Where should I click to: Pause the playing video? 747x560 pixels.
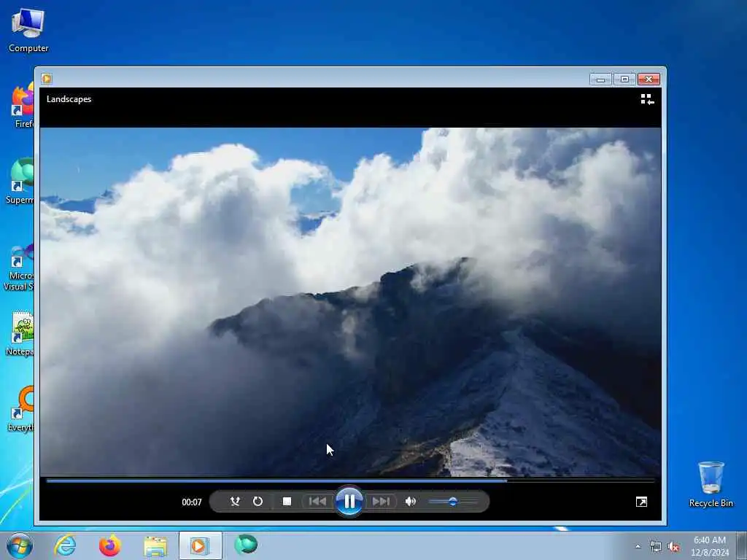[x=349, y=502]
